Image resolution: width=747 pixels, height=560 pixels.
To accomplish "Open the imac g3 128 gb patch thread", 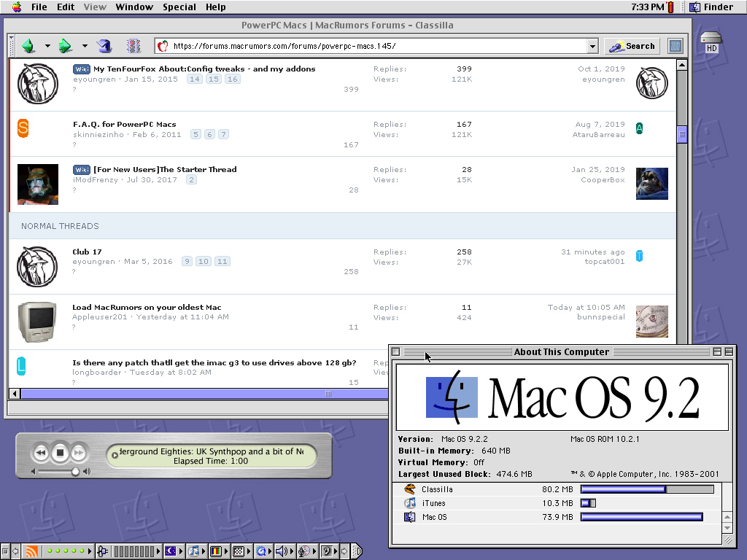I will click(214, 362).
